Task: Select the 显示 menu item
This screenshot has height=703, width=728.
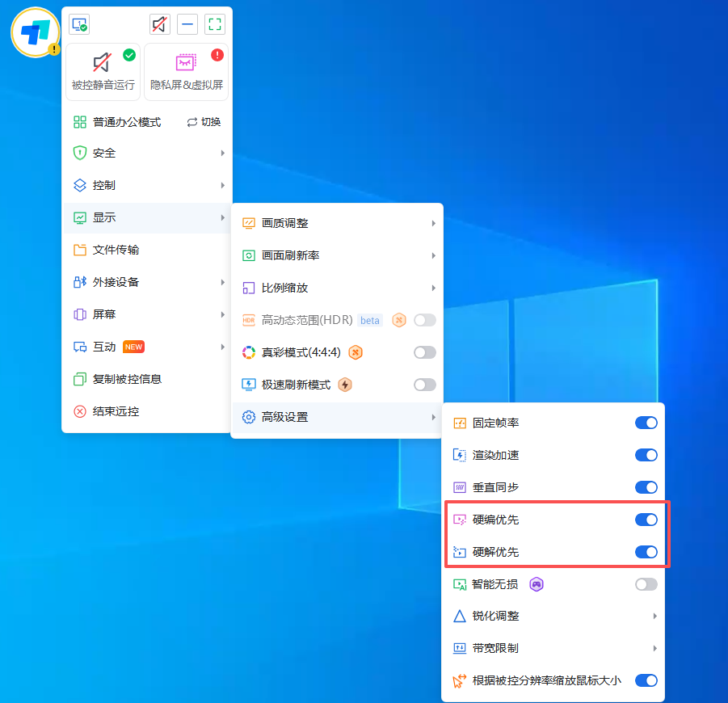Action: (x=147, y=218)
